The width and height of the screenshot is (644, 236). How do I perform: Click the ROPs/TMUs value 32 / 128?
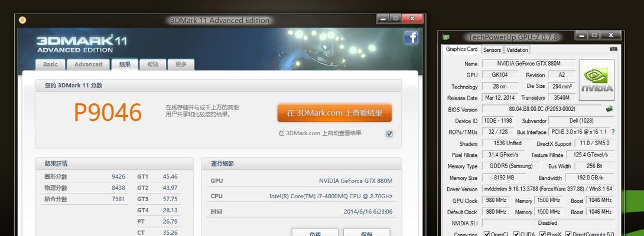tap(498, 132)
